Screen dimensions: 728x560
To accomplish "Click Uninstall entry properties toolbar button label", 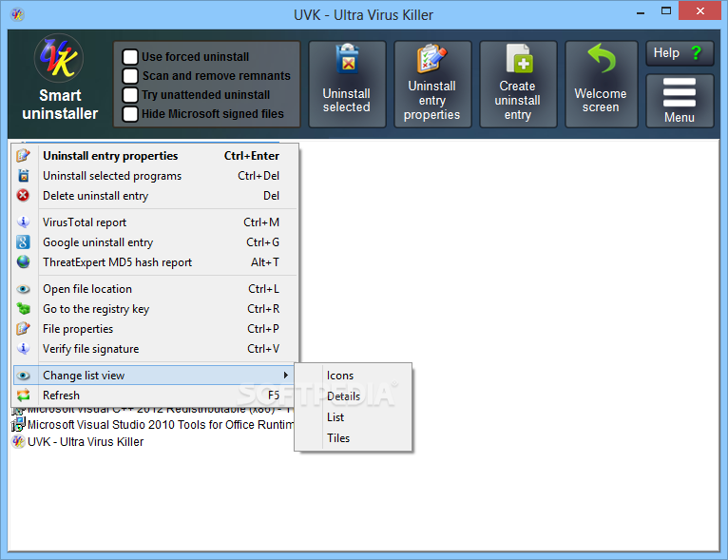I will (431, 100).
